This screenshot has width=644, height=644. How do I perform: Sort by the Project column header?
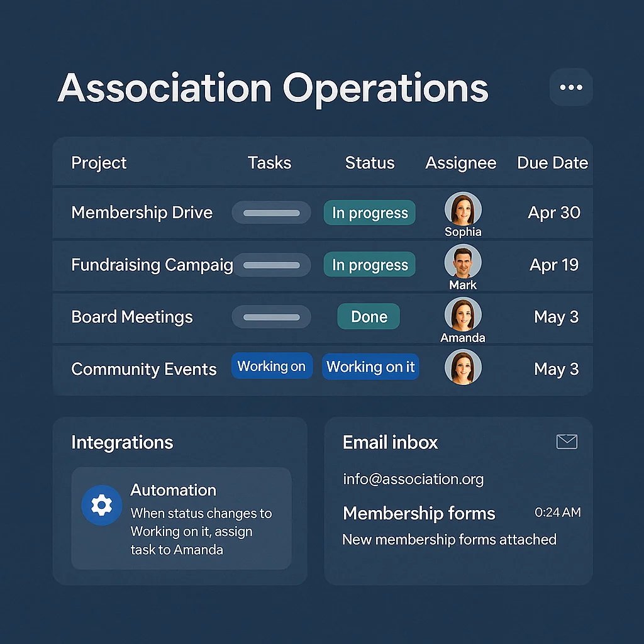pyautogui.click(x=99, y=163)
